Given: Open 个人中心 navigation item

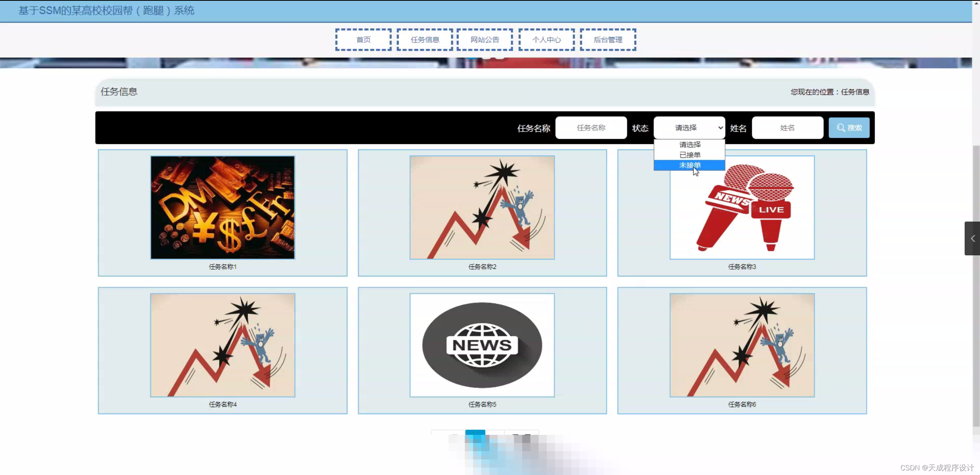Looking at the screenshot, I should tap(546, 40).
